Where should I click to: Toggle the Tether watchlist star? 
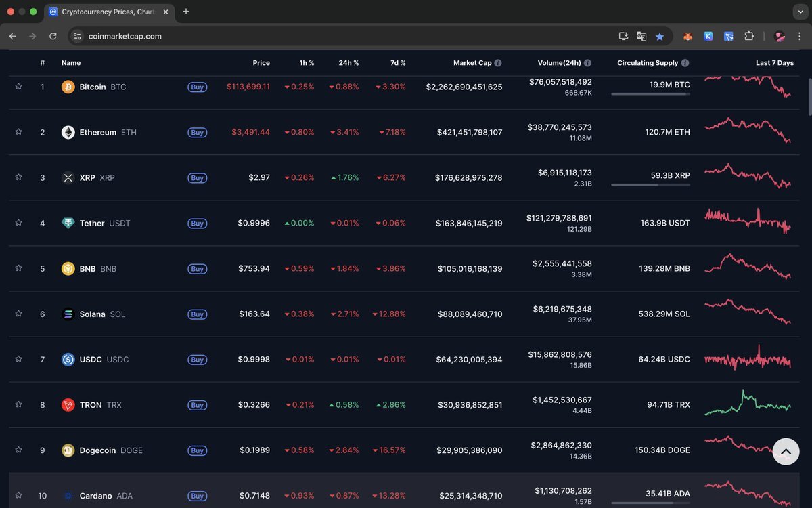[x=18, y=223]
